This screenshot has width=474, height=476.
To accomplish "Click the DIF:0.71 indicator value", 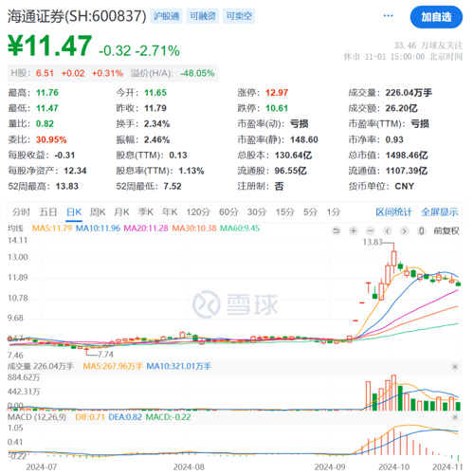I will point(90,417).
